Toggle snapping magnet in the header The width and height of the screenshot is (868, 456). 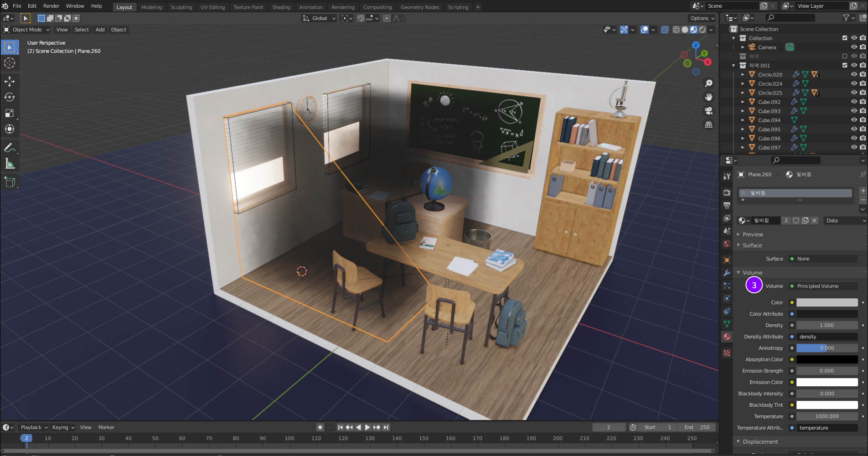(361, 18)
